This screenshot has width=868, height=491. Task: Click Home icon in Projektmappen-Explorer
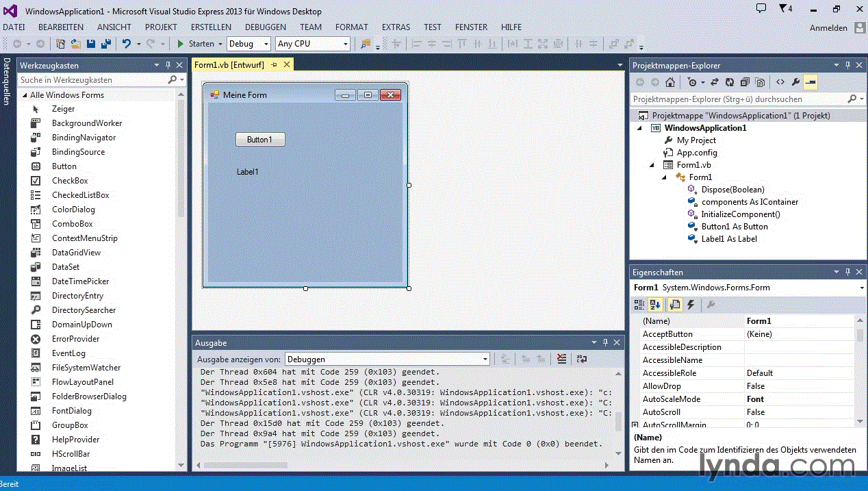(670, 82)
